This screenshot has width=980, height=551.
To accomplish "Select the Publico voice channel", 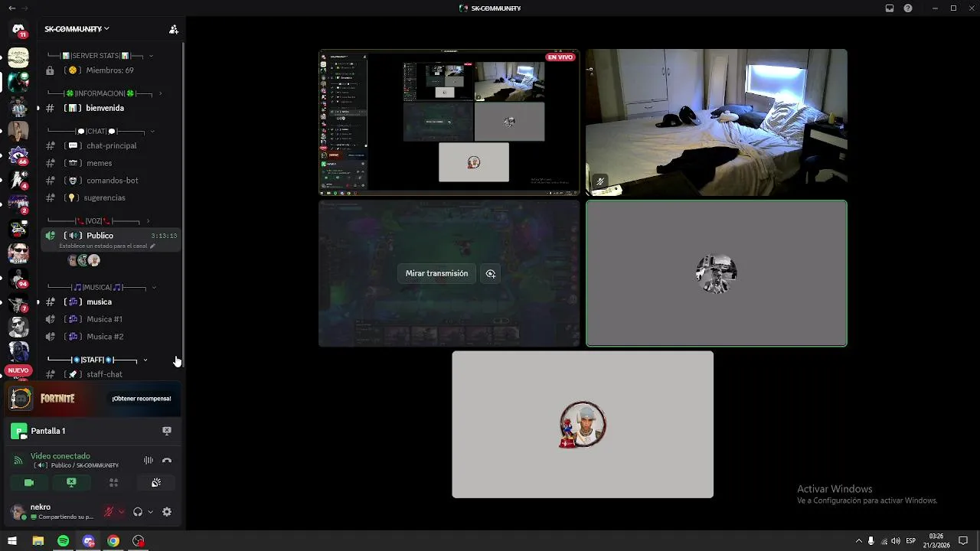I will tap(112, 240).
